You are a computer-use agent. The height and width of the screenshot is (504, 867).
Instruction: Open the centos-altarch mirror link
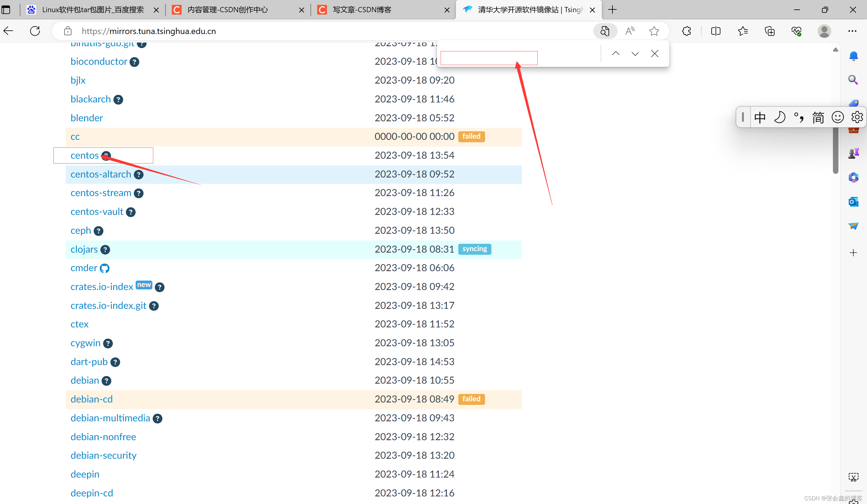coord(101,174)
